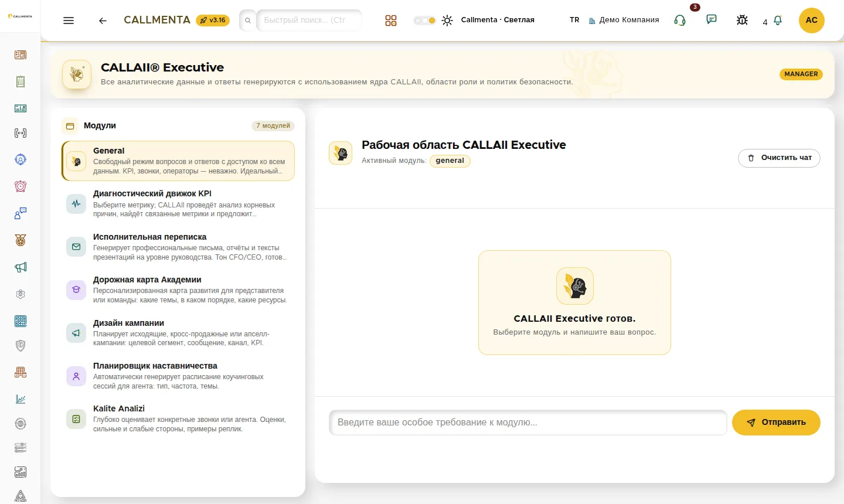Click the CALLAII Executive banner logo icon
Viewport: 844px width, 504px height.
pyautogui.click(x=77, y=74)
